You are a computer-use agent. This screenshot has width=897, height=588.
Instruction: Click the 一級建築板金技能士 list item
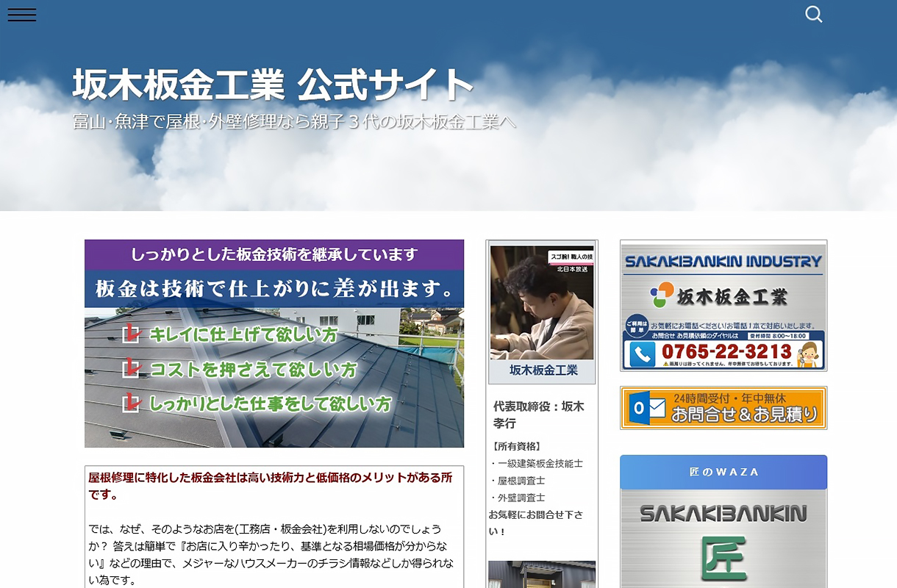[x=536, y=463]
